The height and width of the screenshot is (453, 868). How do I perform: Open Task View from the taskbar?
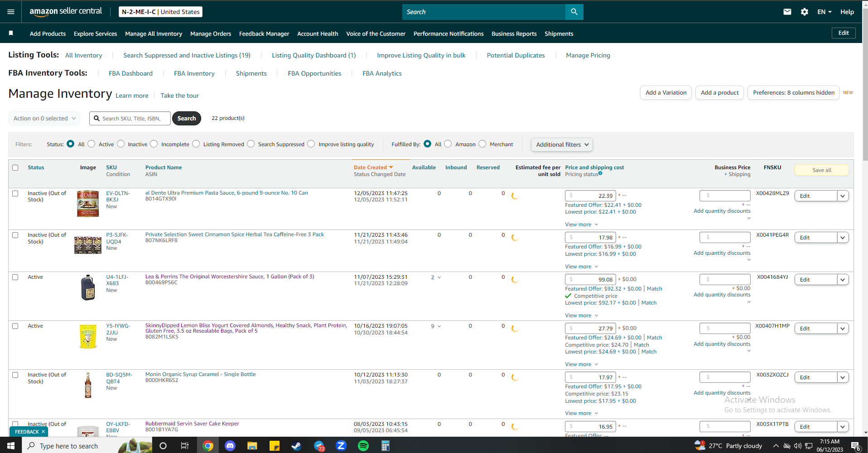coord(185,446)
